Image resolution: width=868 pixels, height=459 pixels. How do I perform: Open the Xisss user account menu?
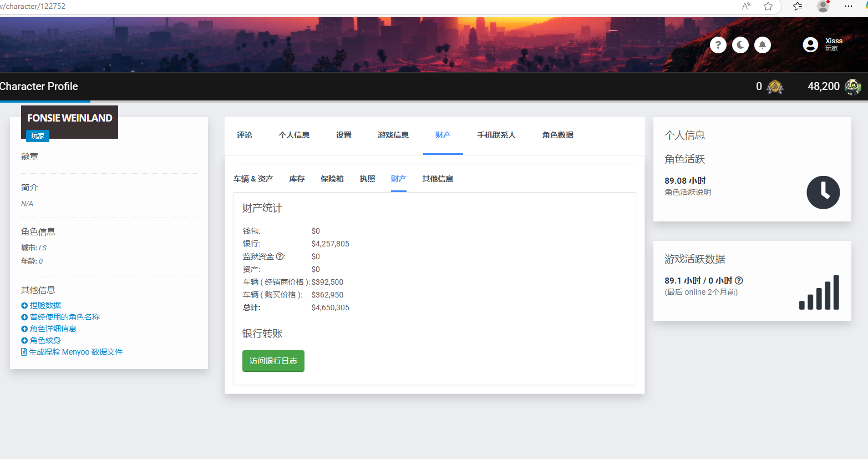(x=823, y=45)
